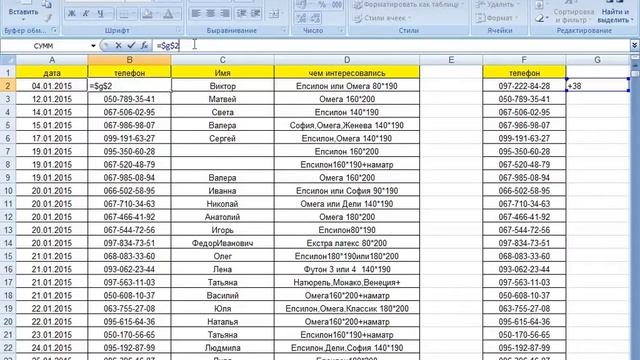Click the Select All corner button
The width and height of the screenshot is (640, 360).
click(x=8, y=60)
